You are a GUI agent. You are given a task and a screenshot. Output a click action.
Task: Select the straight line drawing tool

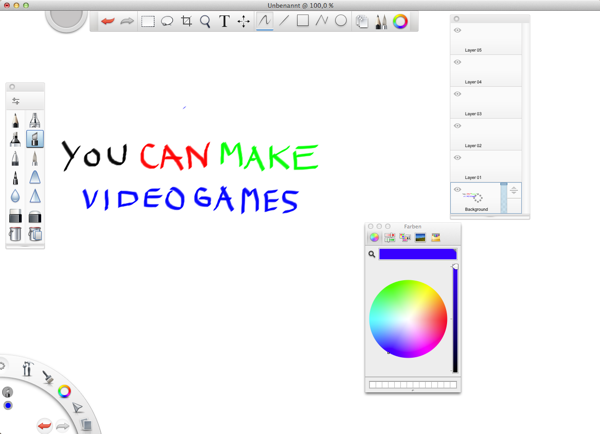point(284,21)
